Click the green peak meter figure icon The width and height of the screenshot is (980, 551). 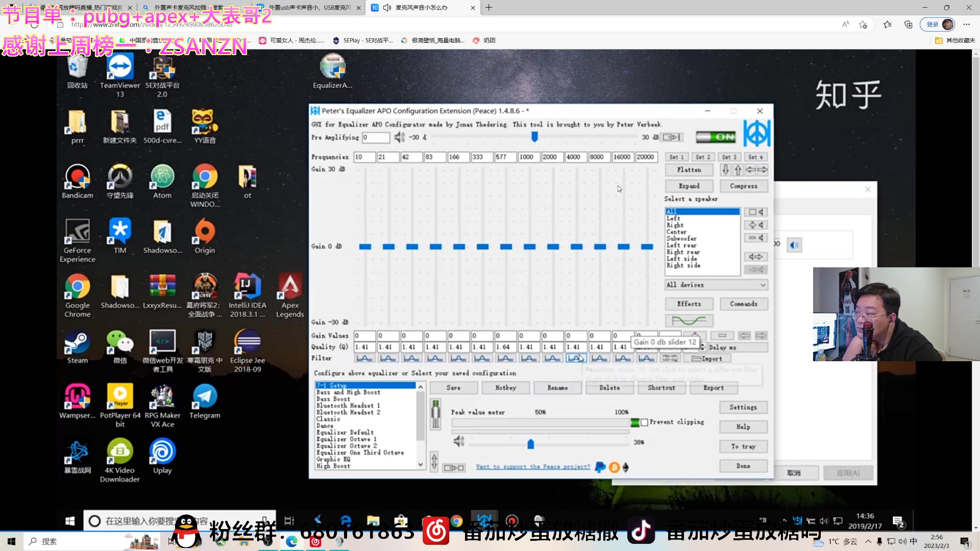tap(435, 414)
